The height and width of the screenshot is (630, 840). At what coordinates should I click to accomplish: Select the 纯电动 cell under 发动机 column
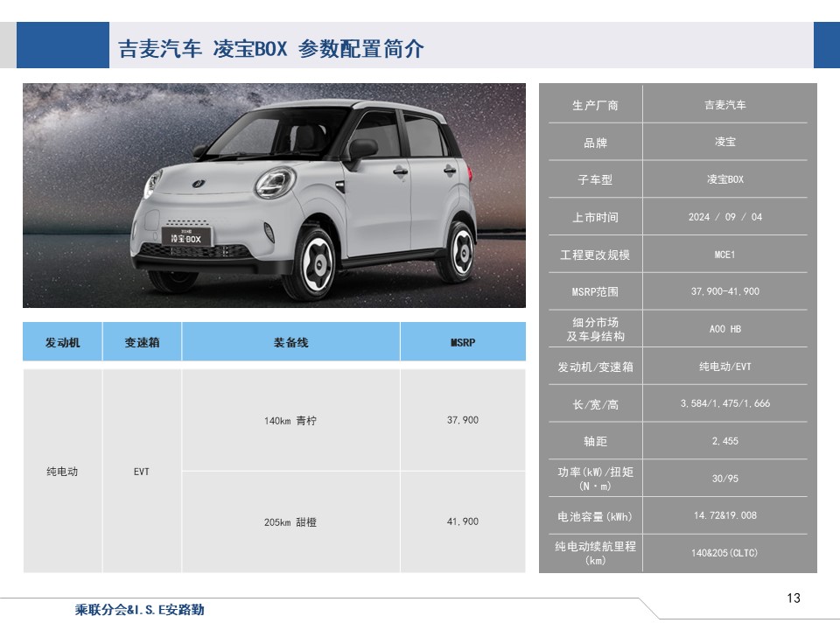click(62, 472)
